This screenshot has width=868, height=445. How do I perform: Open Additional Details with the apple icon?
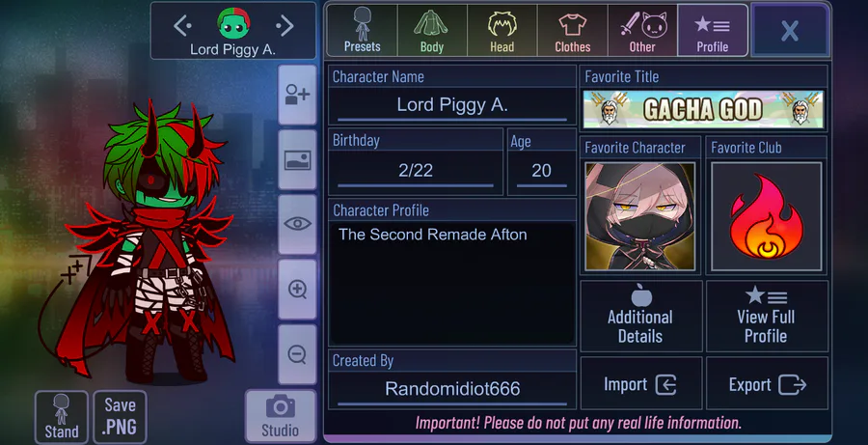[641, 316]
